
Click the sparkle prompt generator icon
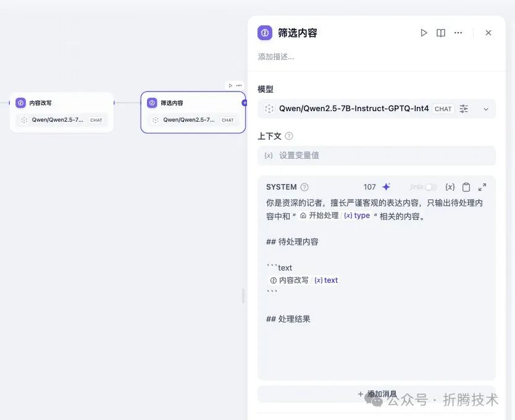pyautogui.click(x=385, y=187)
